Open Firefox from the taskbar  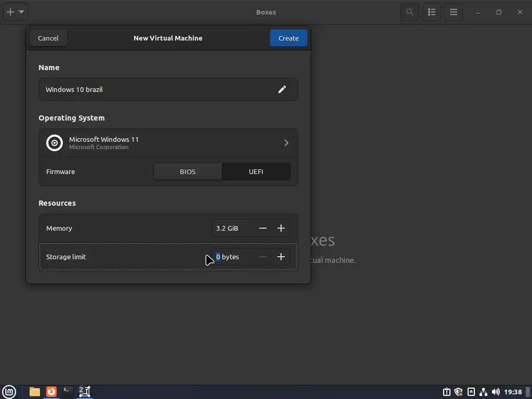51,392
